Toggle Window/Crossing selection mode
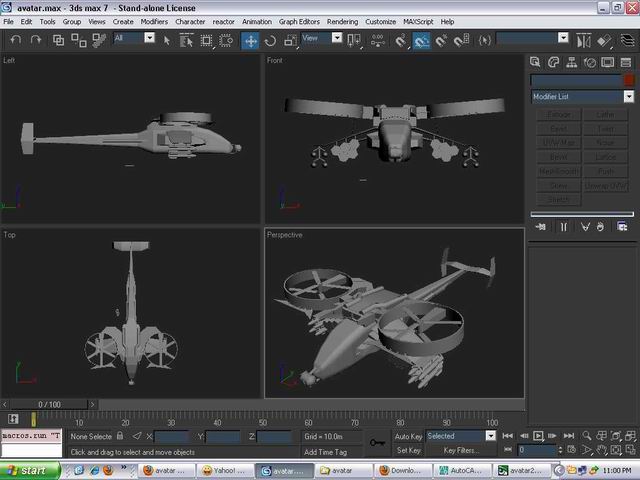The image size is (640, 480). click(226, 40)
